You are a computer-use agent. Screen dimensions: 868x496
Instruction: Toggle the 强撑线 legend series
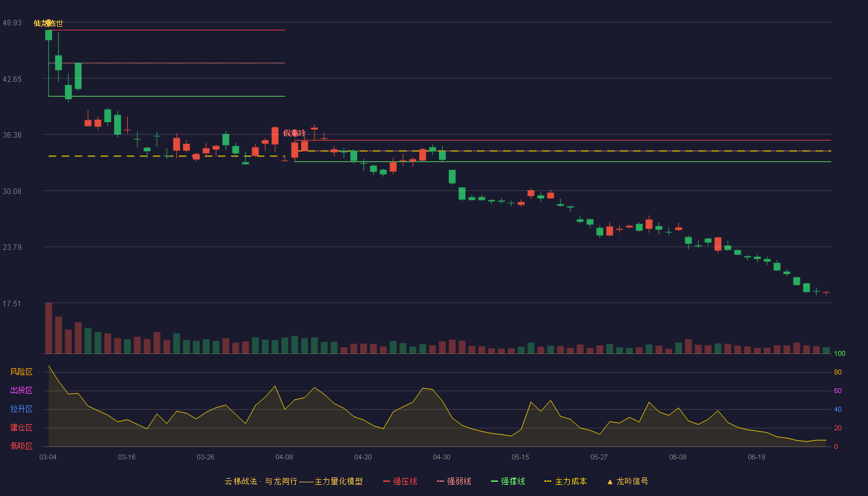click(x=508, y=481)
